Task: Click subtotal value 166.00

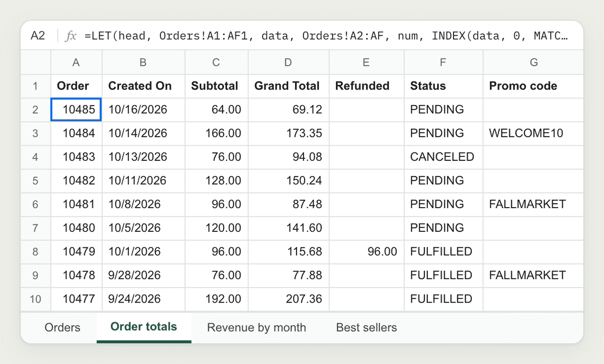Action: (216, 133)
